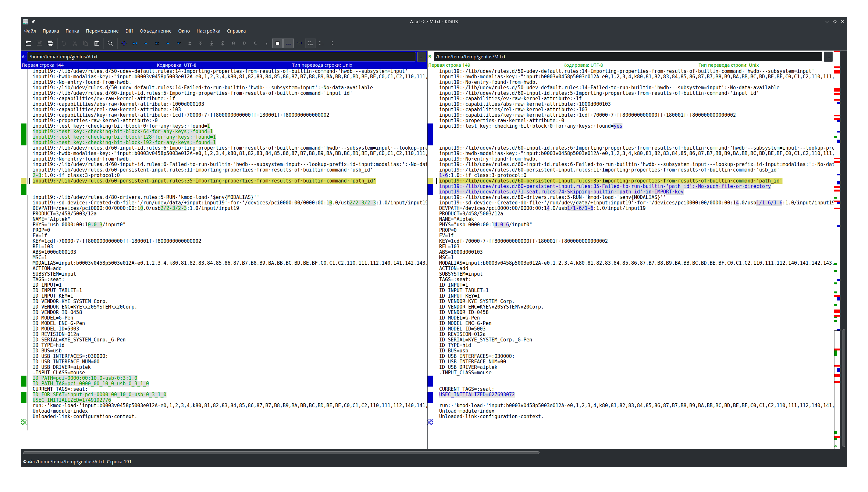Click the Print icon in toolbar
Image resolution: width=868 pixels, height=492 pixels.
click(x=50, y=43)
